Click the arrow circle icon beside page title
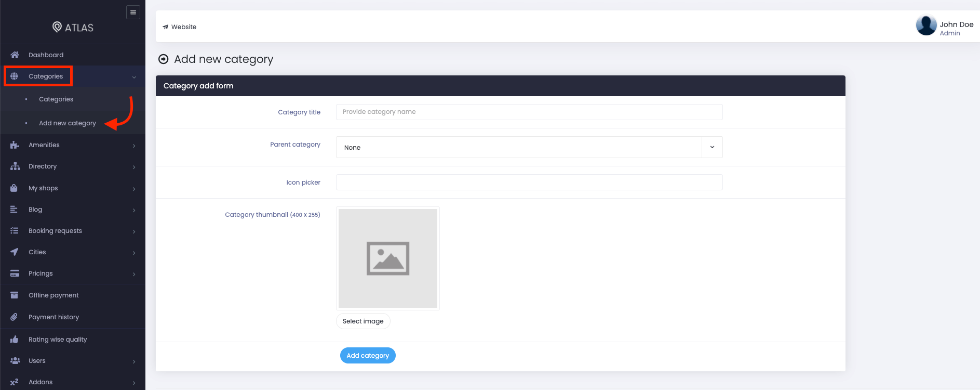 coord(164,59)
